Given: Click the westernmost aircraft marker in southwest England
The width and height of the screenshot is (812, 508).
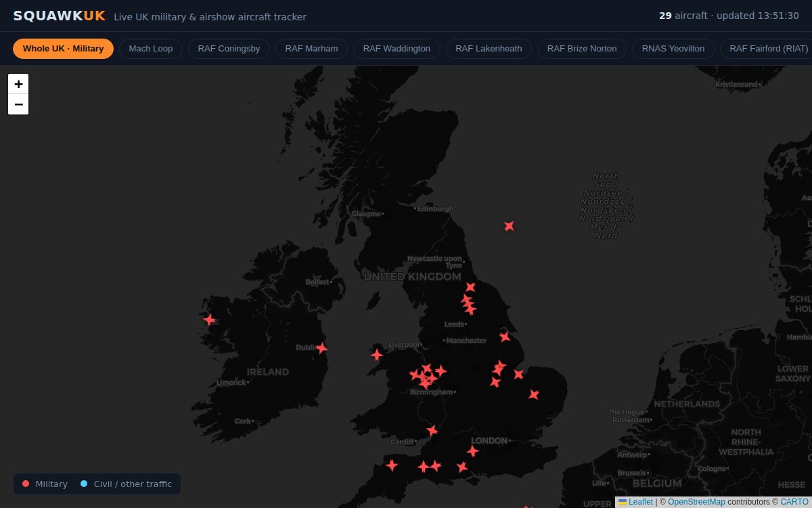Looking at the screenshot, I should [392, 465].
